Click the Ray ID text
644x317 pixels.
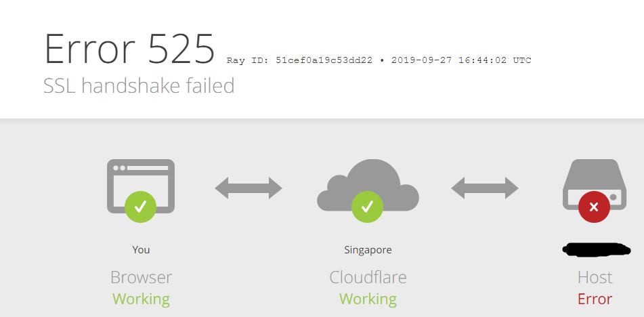tap(299, 60)
